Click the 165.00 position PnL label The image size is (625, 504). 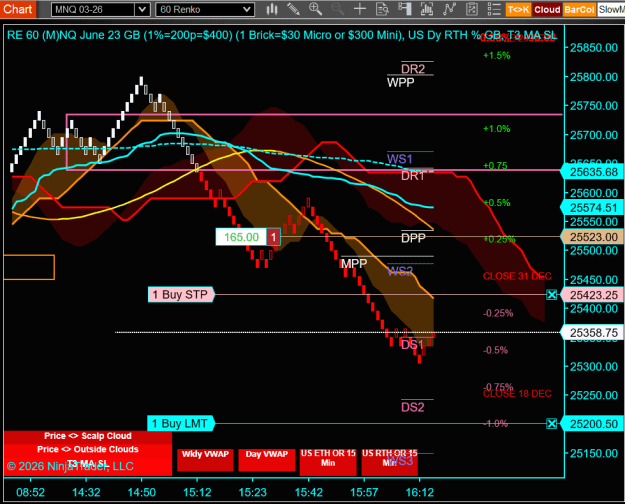[241, 237]
